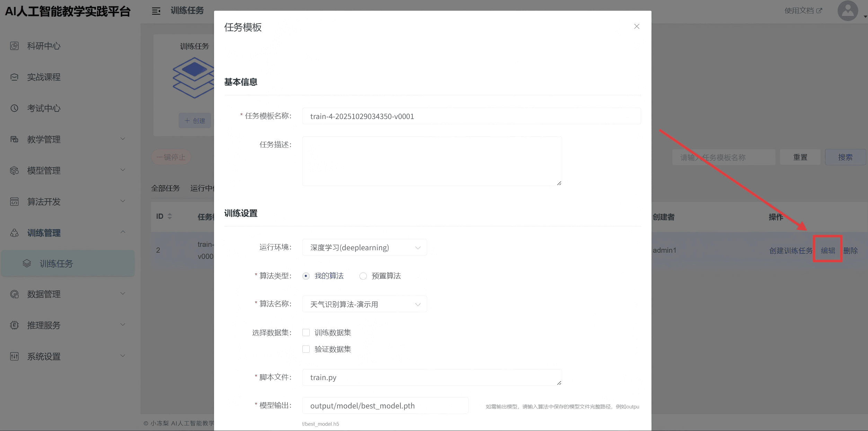Click the 实战课程 sidebar icon
Image resolution: width=868 pixels, height=431 pixels.
click(14, 77)
